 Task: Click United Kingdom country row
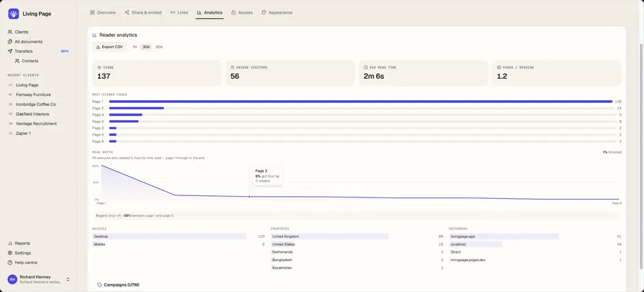(357, 236)
